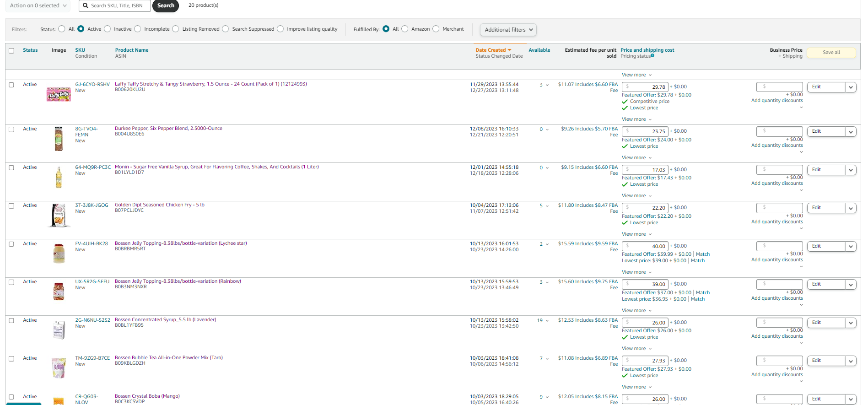868x405 pixels.
Task: Expand View more under Golden Dipt pricing
Action: [636, 234]
